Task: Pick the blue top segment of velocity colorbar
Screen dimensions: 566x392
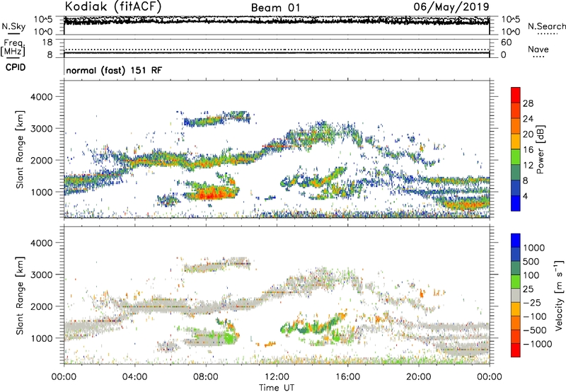Action: (x=516, y=241)
